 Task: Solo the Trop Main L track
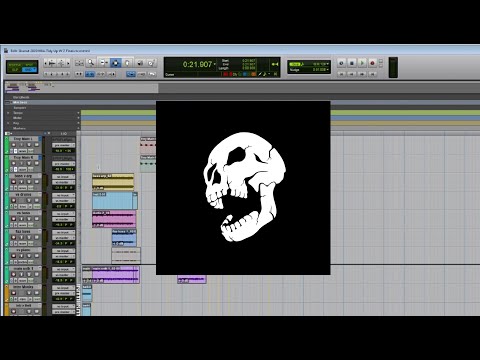pos(29,145)
